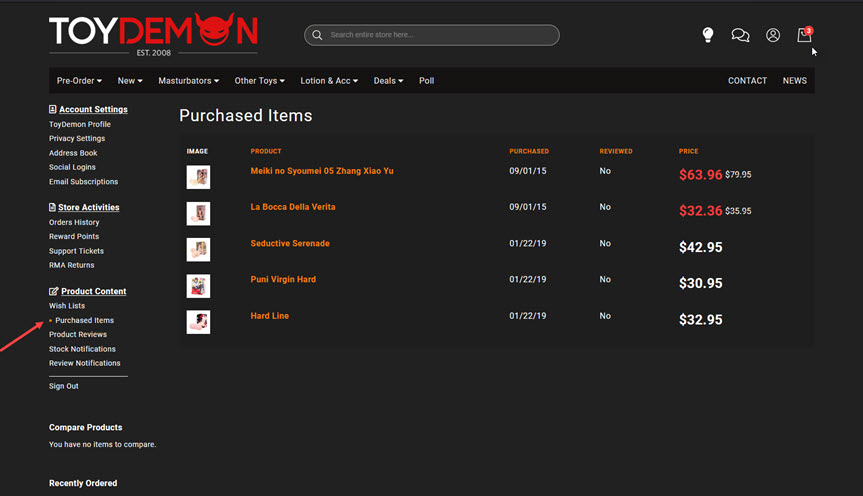Open Hard Line product
This screenshot has height=496, width=863.
click(x=270, y=315)
